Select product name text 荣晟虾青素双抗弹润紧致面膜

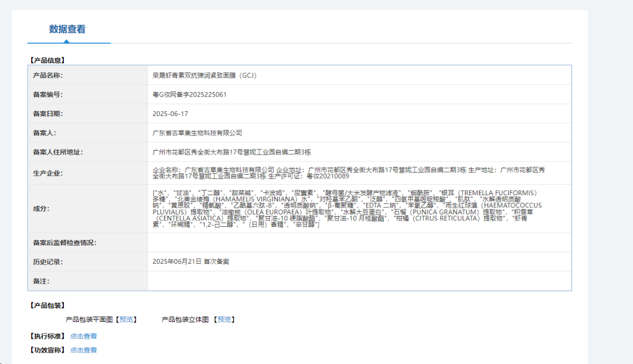point(194,75)
